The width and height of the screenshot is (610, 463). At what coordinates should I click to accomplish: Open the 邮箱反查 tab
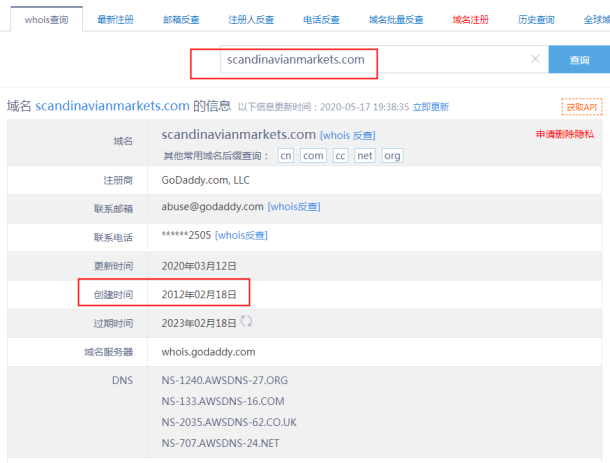(181, 19)
